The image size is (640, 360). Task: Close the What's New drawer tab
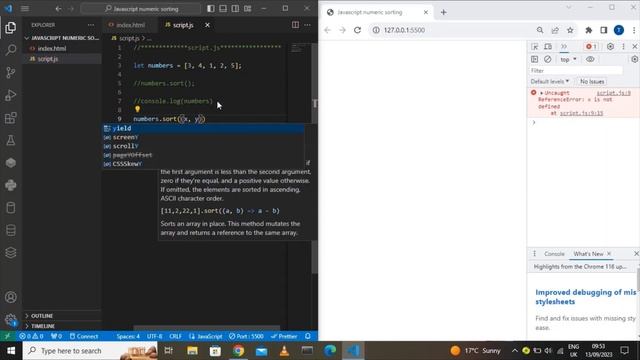(609, 254)
